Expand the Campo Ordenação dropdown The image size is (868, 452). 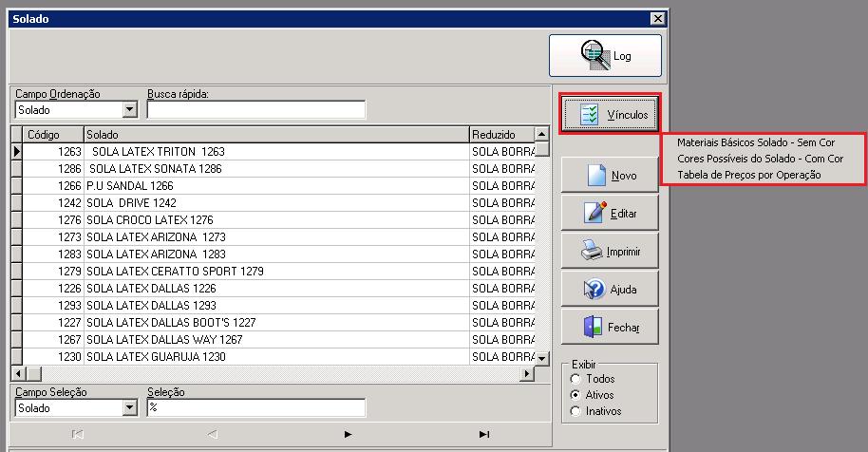(x=129, y=109)
